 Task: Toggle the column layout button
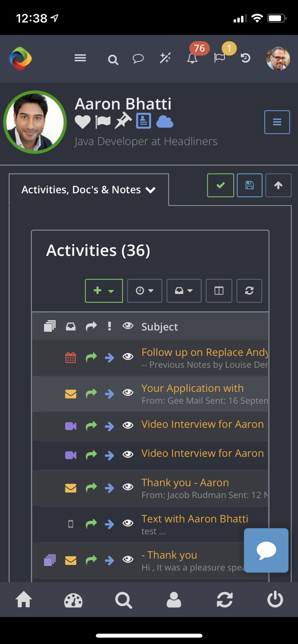pyautogui.click(x=219, y=291)
